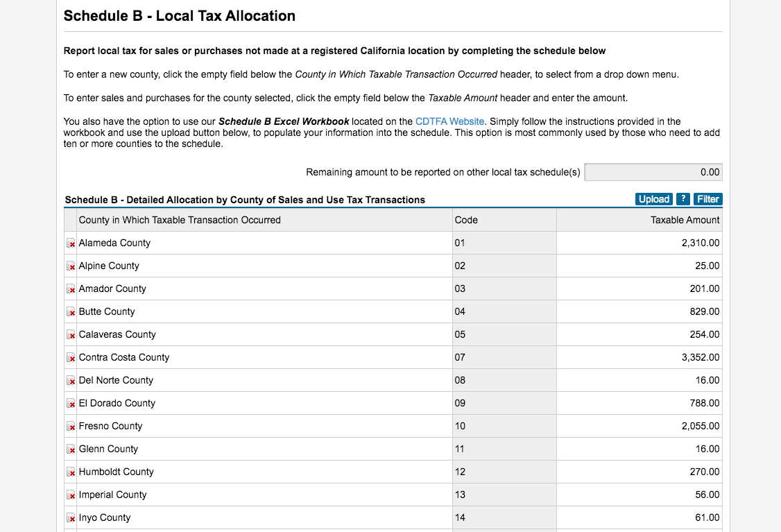Remove the Inyo County row
The height and width of the screenshot is (532, 781).
tap(71, 518)
